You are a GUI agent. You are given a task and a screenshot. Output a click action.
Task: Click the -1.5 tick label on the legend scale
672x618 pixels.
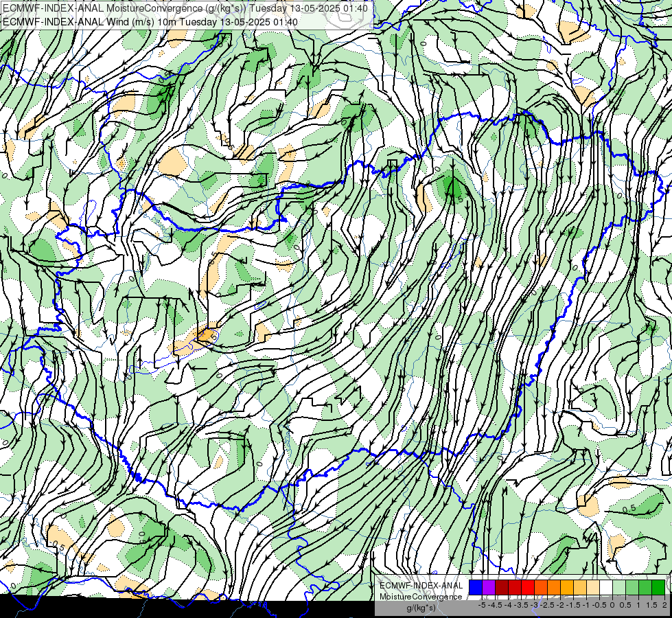click(x=573, y=605)
